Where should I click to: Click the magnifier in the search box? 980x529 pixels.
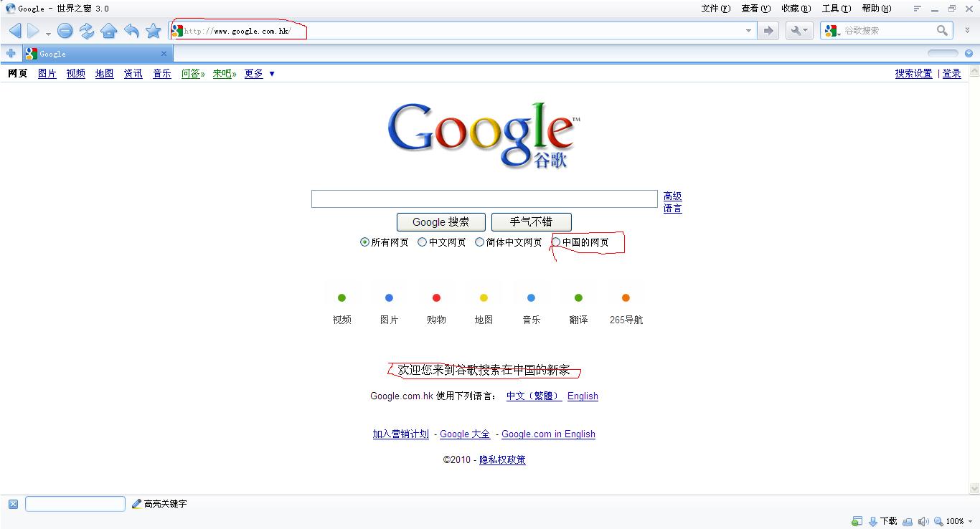pos(943,30)
